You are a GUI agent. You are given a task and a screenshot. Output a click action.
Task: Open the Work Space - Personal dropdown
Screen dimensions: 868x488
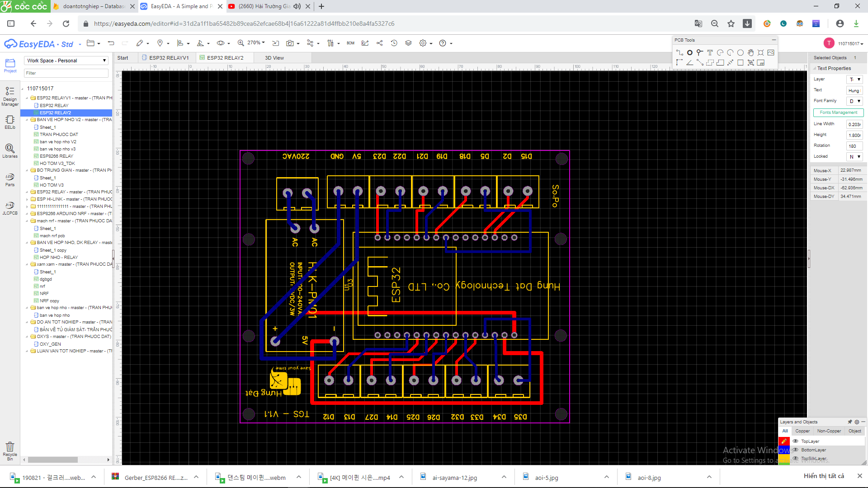[x=66, y=61]
